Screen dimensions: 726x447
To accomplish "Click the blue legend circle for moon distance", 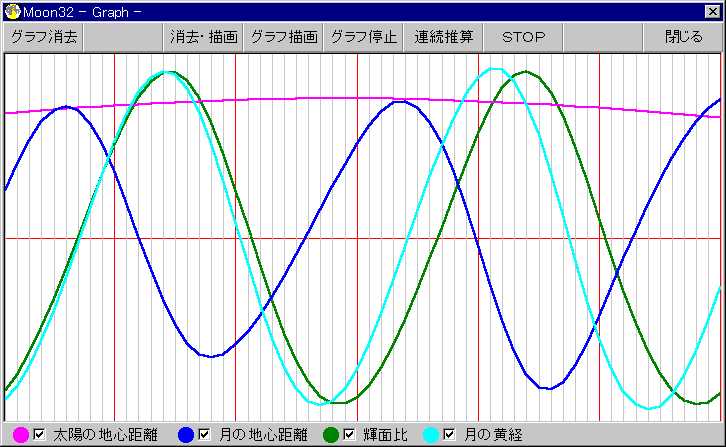I will pyautogui.click(x=185, y=434).
